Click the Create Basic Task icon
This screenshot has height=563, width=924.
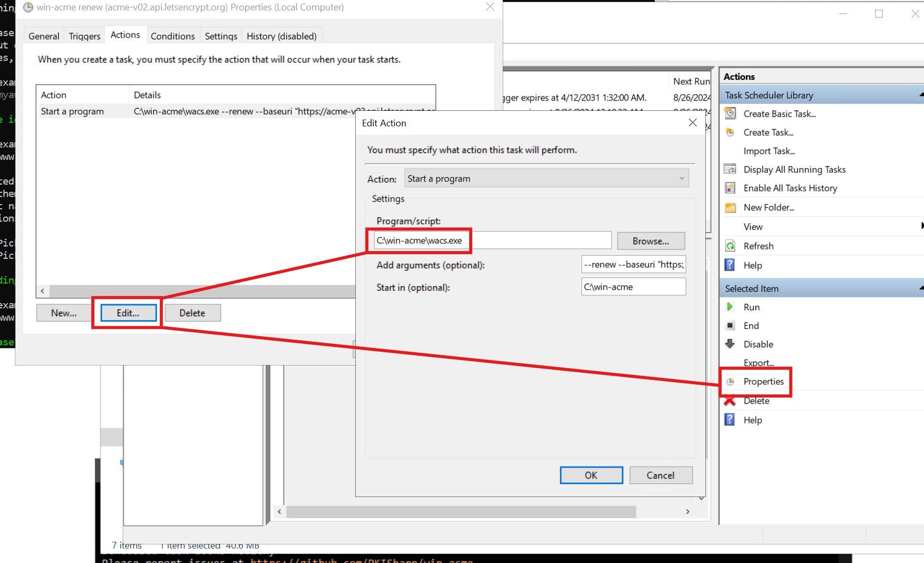coord(730,113)
